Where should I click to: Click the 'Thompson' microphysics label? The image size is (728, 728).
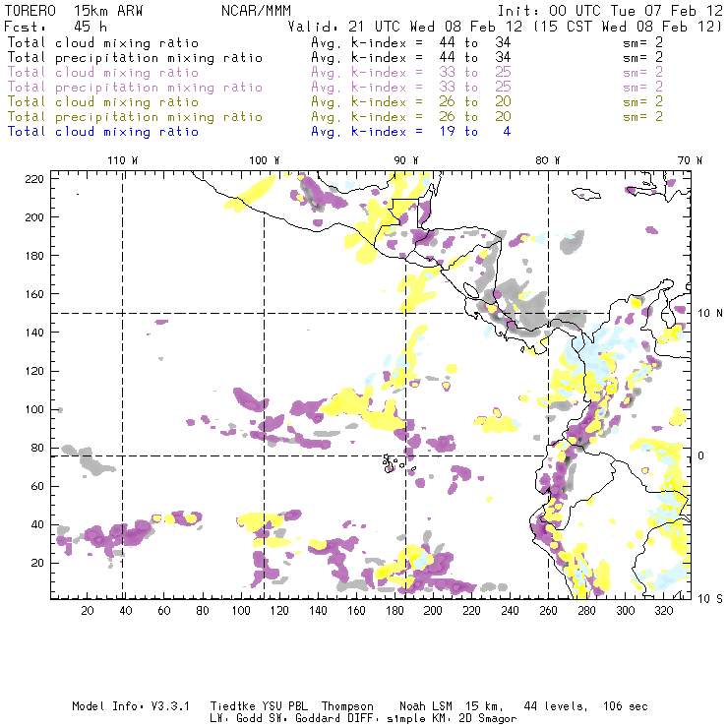click(347, 706)
